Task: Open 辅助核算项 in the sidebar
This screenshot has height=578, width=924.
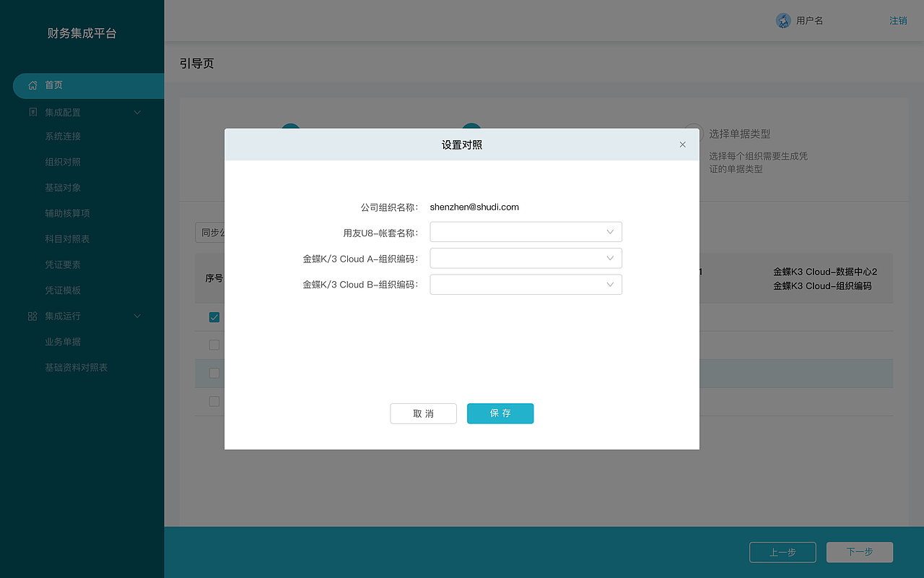Action: (x=67, y=213)
